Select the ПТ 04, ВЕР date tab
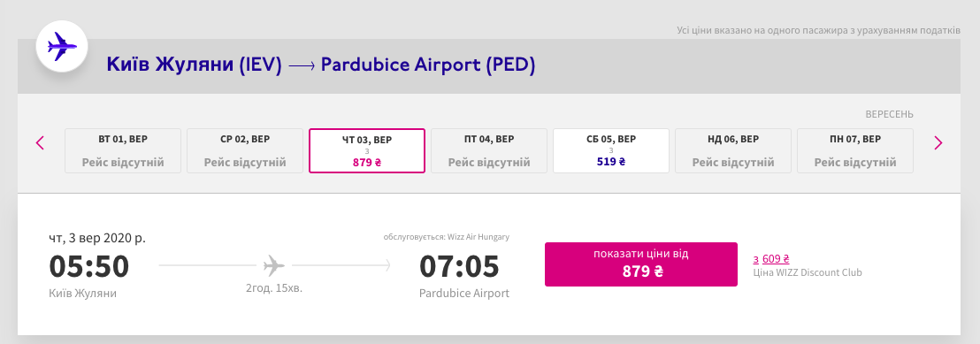 tap(489, 150)
